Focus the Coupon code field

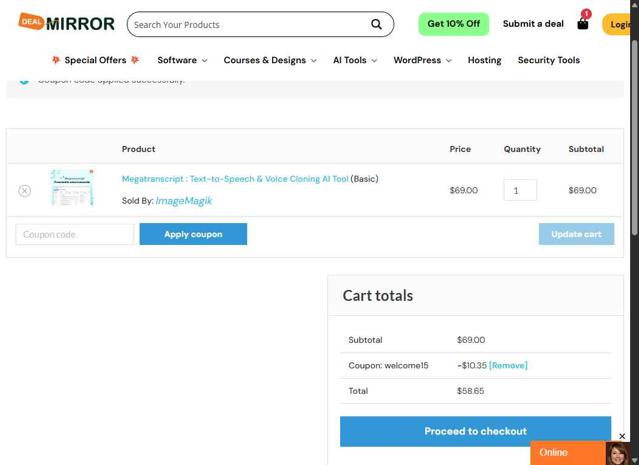point(75,234)
